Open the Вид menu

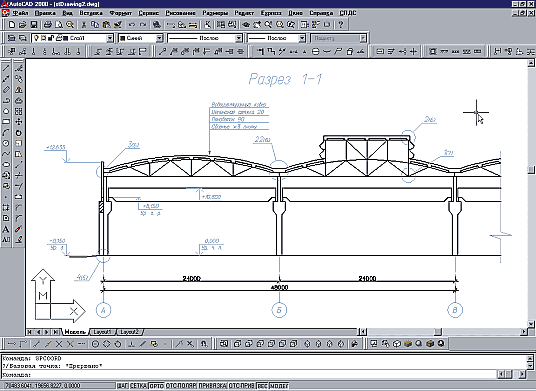pyautogui.click(x=68, y=13)
